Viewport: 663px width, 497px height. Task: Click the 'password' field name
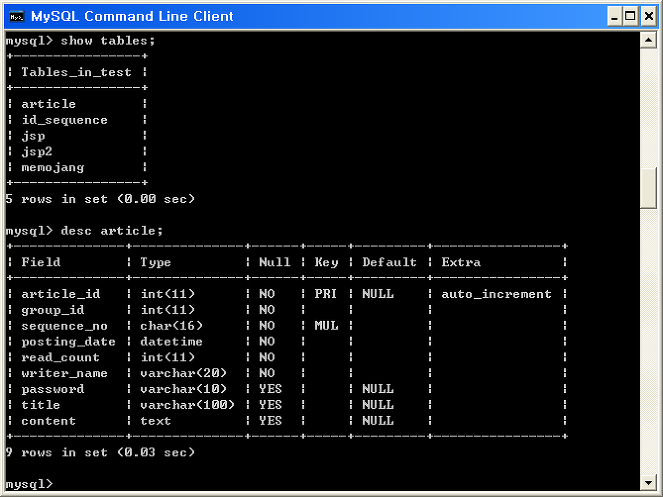[53, 389]
